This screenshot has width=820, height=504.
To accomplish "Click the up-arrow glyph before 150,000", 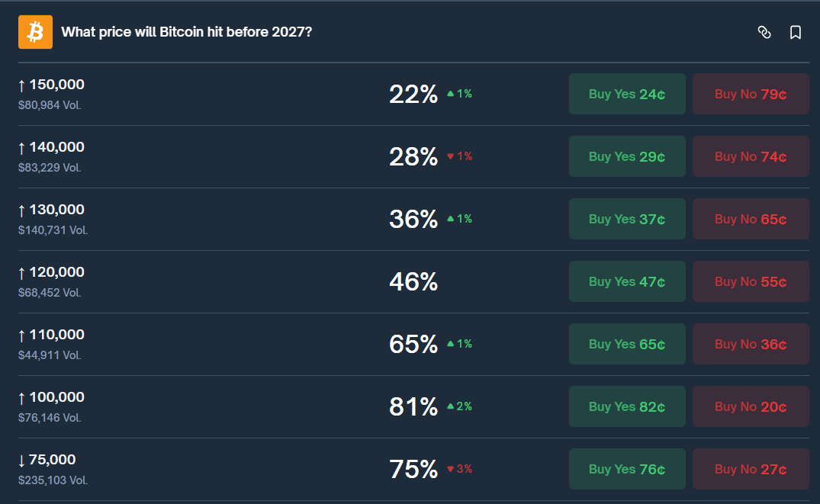I will (x=22, y=85).
